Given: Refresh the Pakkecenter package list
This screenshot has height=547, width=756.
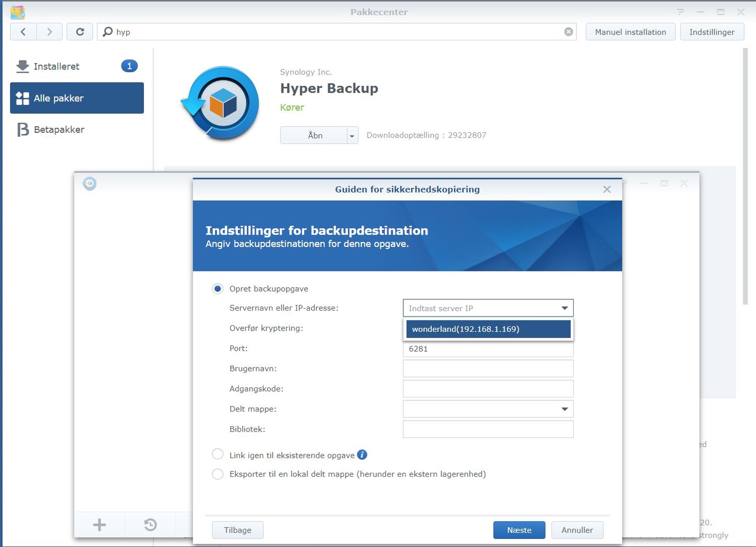Looking at the screenshot, I should click(x=80, y=32).
